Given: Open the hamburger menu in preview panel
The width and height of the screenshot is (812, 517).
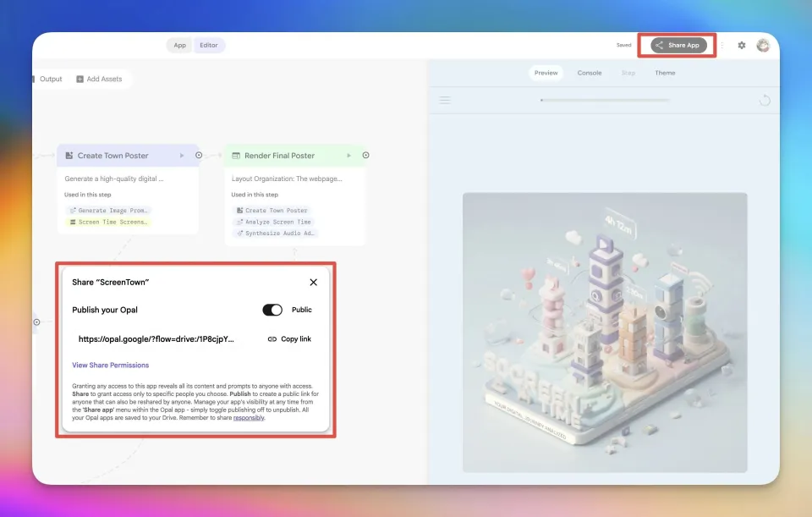Looking at the screenshot, I should [445, 101].
